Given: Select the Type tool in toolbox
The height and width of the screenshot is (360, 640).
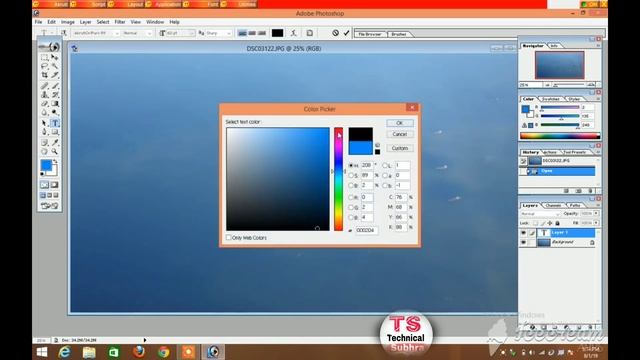Looking at the screenshot, I should coord(55,123).
